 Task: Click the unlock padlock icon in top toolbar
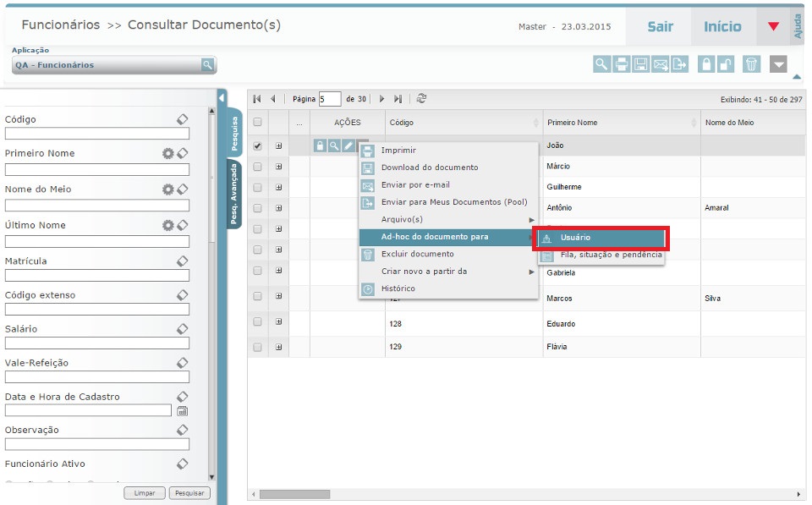click(727, 64)
